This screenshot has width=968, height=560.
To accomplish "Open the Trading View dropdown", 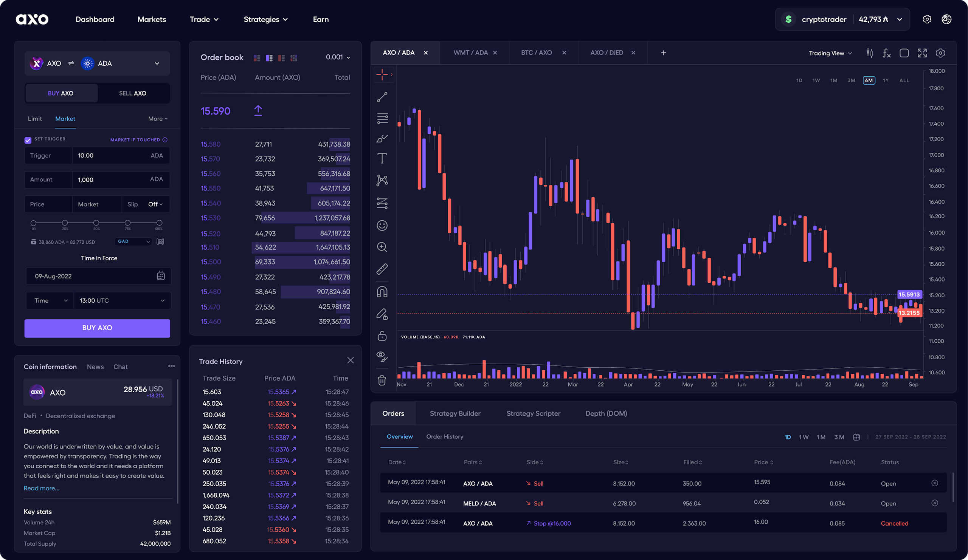I will click(830, 53).
